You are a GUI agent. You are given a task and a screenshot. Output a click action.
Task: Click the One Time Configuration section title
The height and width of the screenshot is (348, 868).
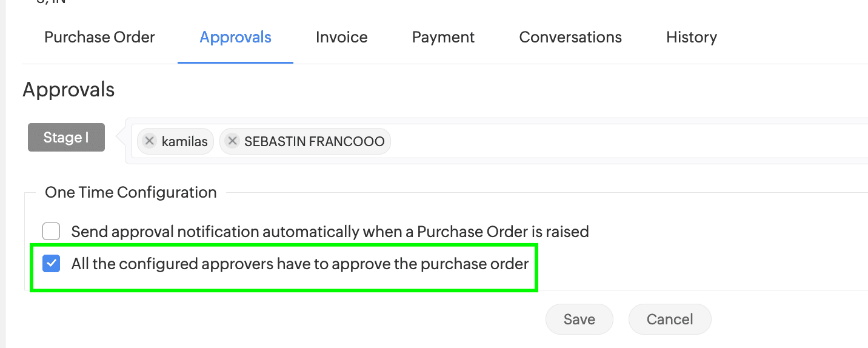[130, 192]
